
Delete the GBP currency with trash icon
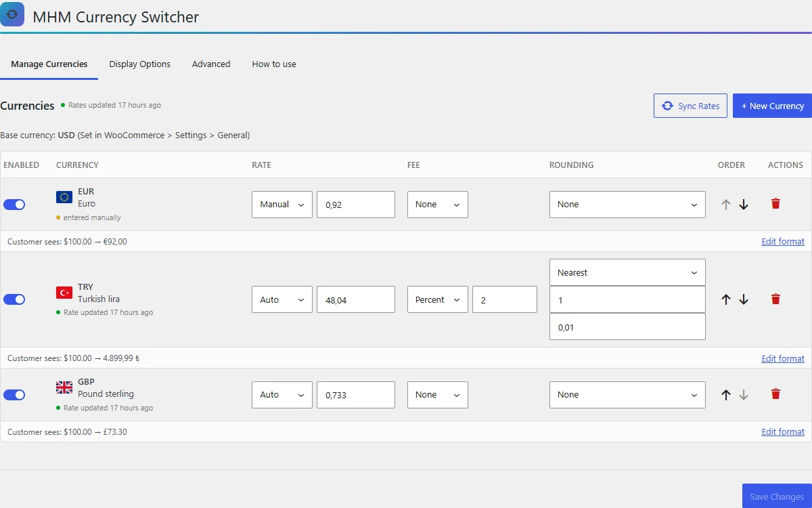click(x=775, y=394)
